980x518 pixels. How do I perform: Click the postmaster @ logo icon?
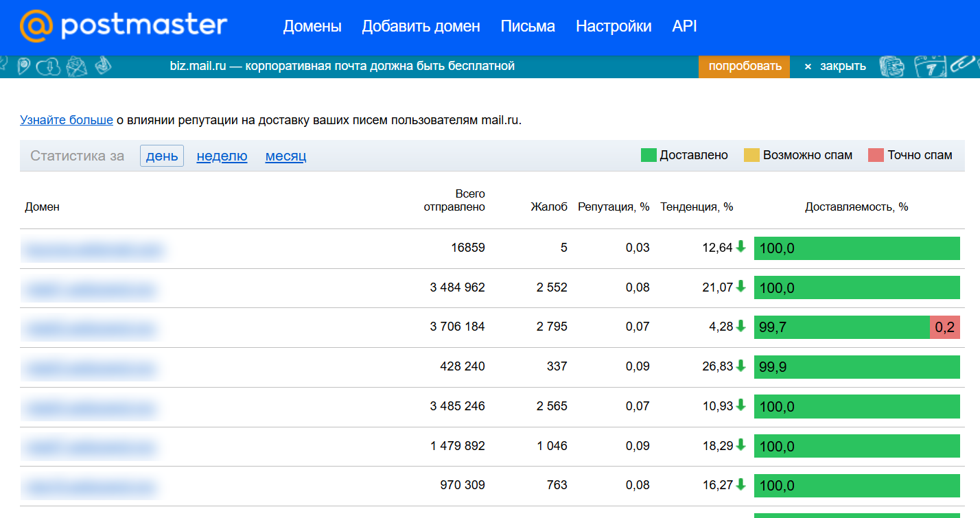click(x=36, y=26)
